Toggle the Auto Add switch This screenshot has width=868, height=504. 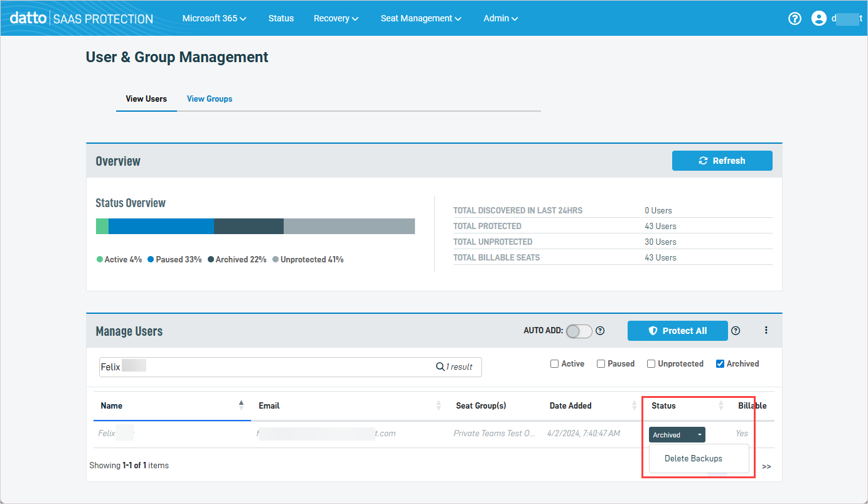pos(579,331)
